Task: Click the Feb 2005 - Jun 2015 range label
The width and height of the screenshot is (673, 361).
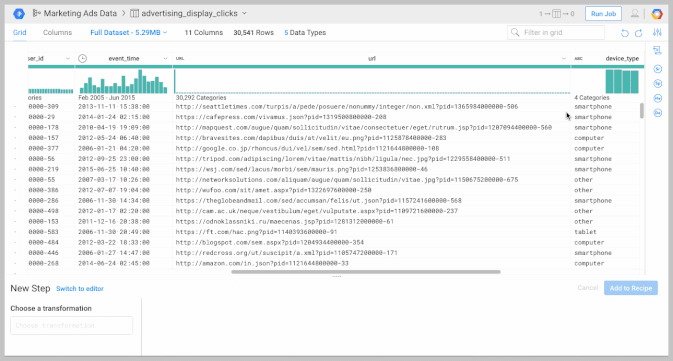Action: (106, 98)
